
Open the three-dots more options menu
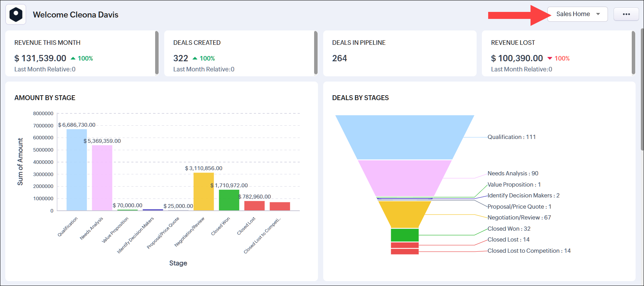[626, 14]
